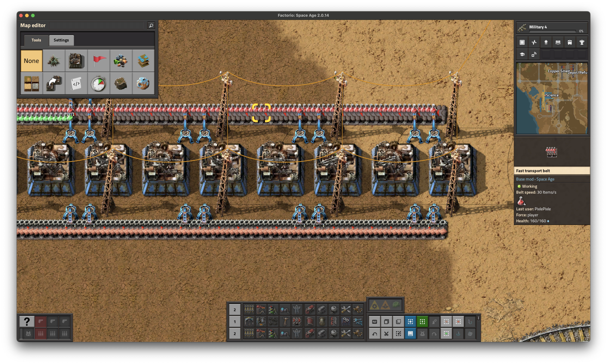Click the cut scissors shortcut
Image resolution: width=607 pixels, height=364 pixels.
pos(386,334)
